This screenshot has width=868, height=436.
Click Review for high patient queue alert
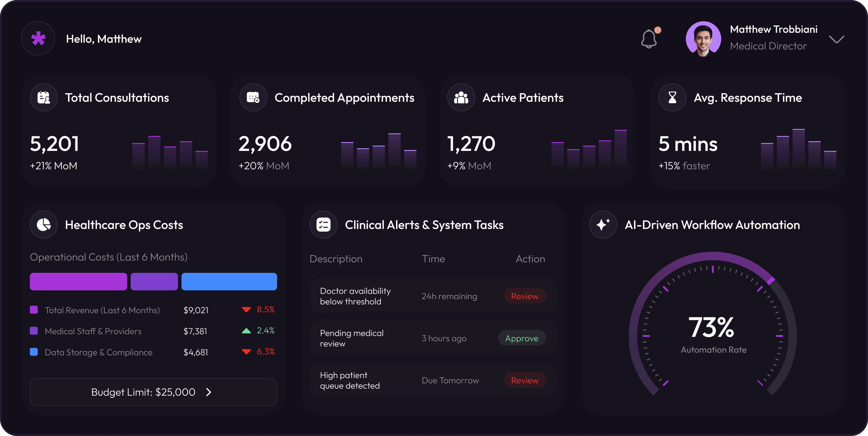(525, 380)
